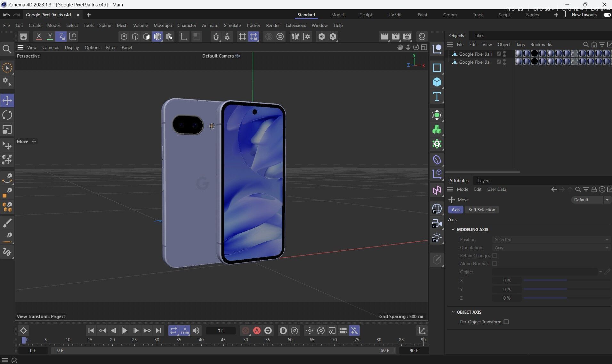Open the Simulate menu
This screenshot has width=612, height=364.
[x=232, y=25]
